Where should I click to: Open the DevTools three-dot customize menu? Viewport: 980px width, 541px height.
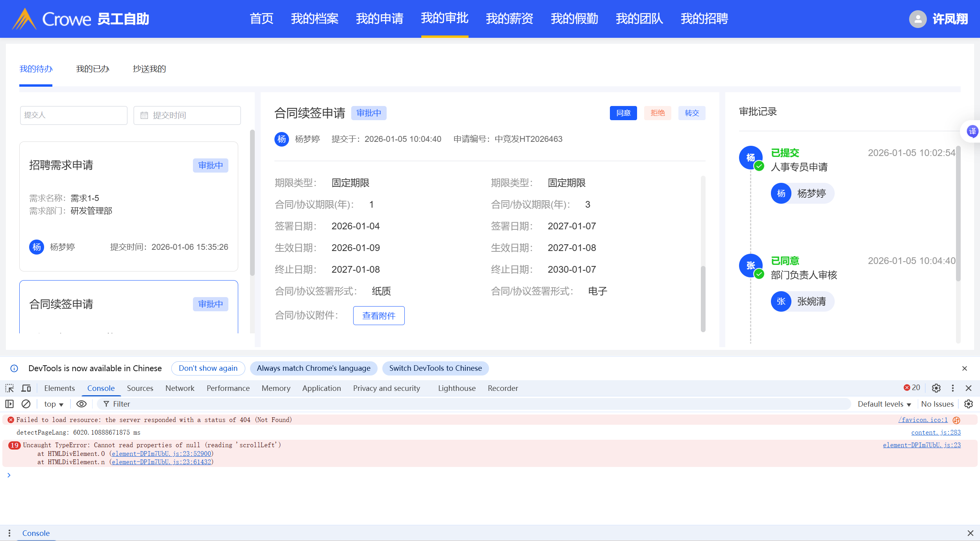click(x=953, y=388)
